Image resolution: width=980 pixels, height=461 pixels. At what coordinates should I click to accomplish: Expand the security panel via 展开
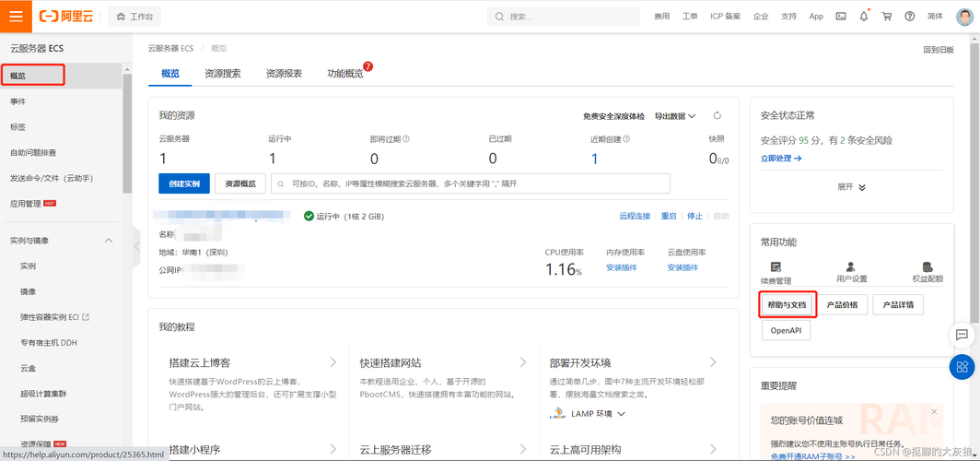click(x=852, y=187)
